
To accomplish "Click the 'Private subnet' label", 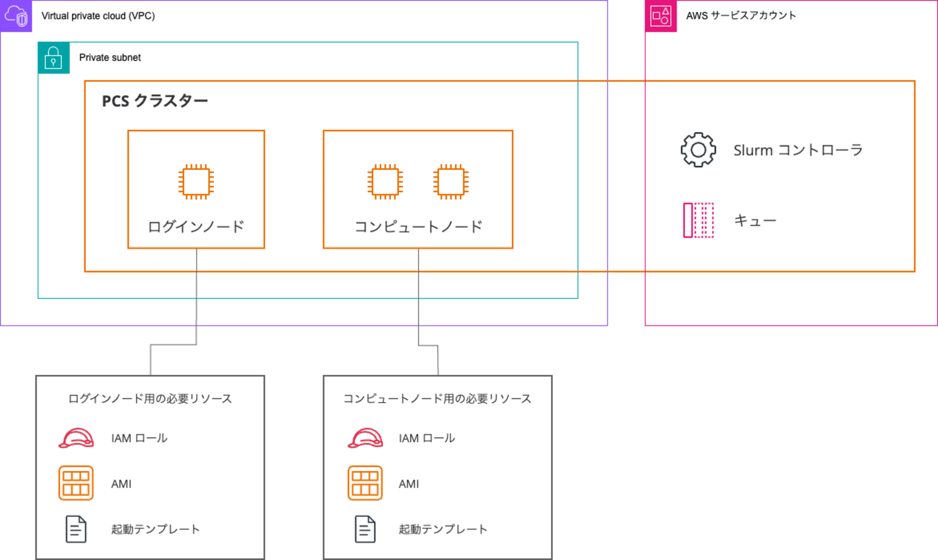I will tap(110, 57).
